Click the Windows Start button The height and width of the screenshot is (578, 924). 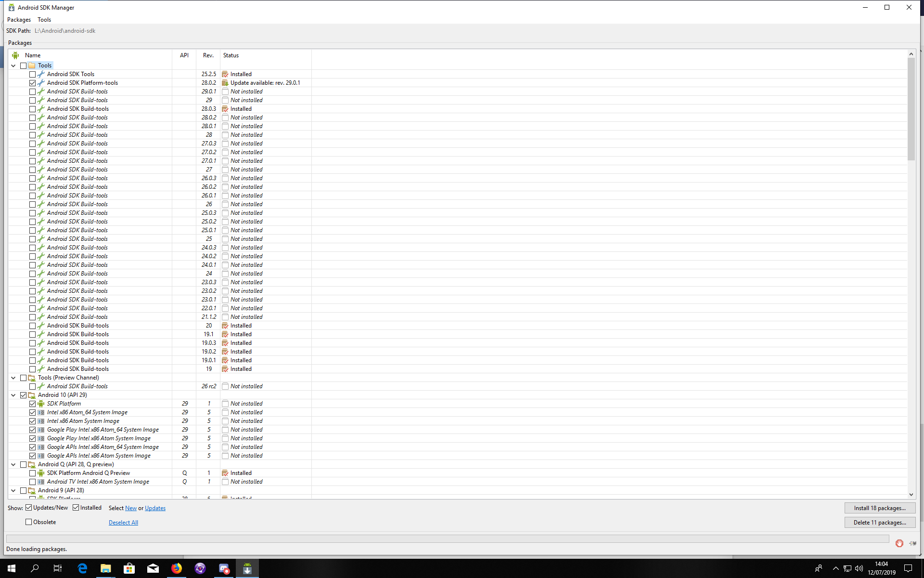[x=12, y=568]
